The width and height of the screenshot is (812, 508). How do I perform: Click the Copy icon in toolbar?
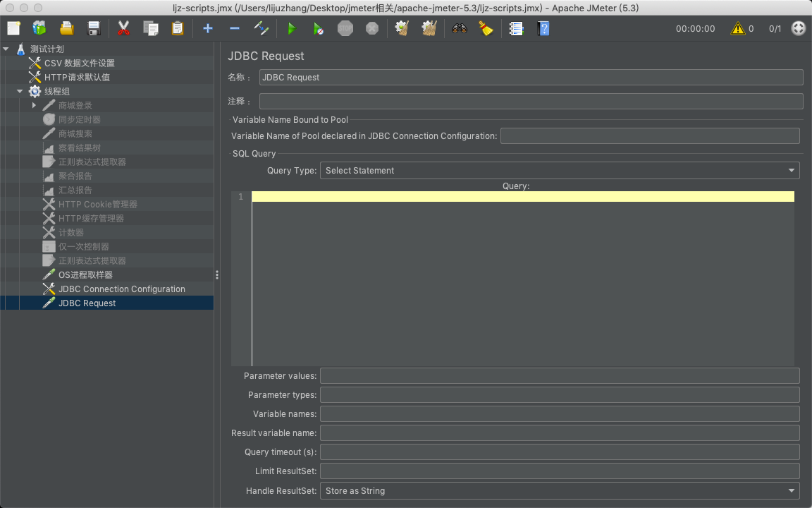click(x=151, y=28)
